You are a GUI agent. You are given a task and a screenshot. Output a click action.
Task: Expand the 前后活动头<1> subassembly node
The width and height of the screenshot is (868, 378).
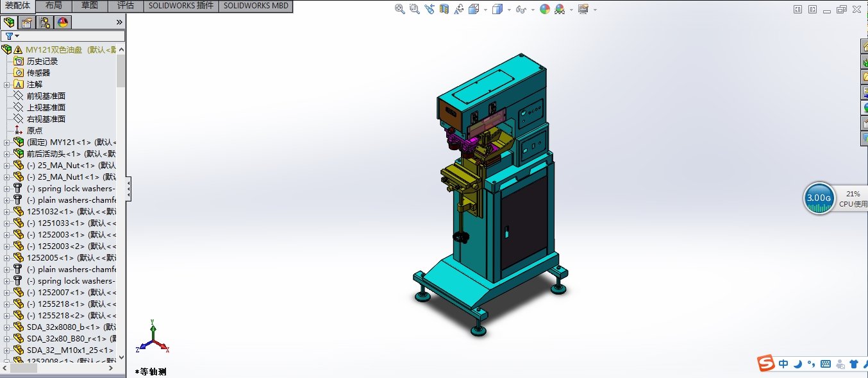coord(6,154)
